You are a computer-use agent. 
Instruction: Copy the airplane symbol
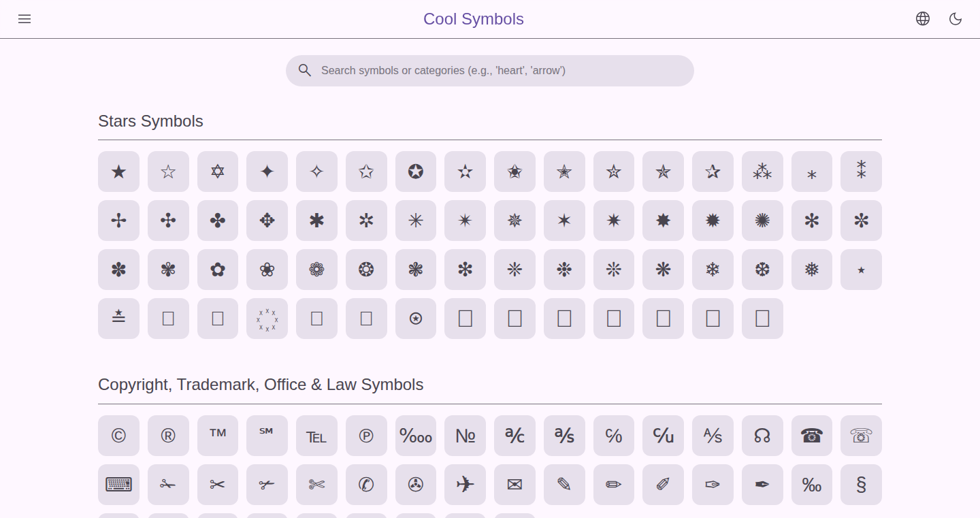tap(465, 485)
